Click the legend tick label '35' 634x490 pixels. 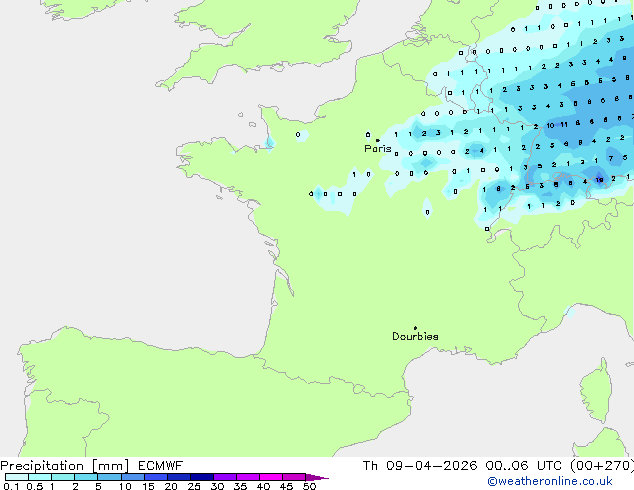(x=240, y=486)
